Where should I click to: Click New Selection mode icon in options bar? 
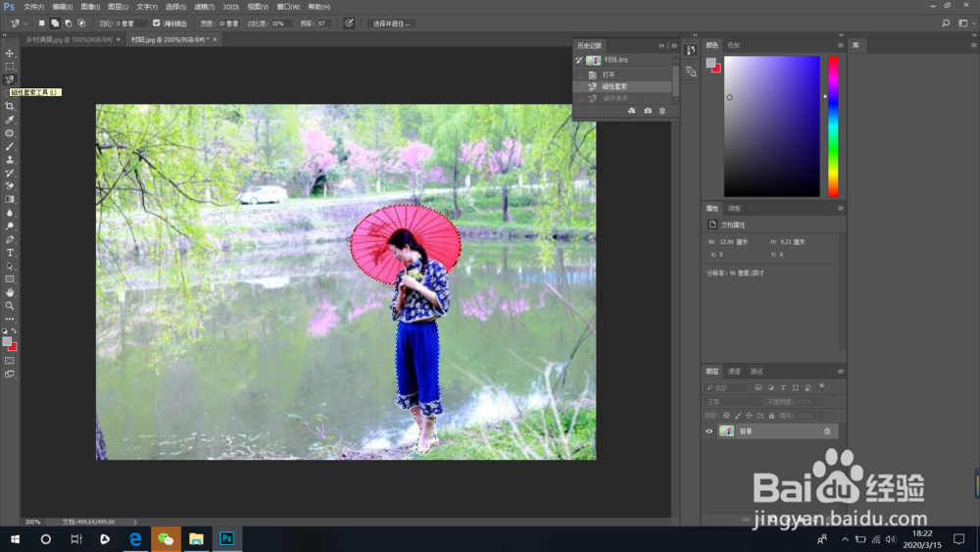click(41, 24)
